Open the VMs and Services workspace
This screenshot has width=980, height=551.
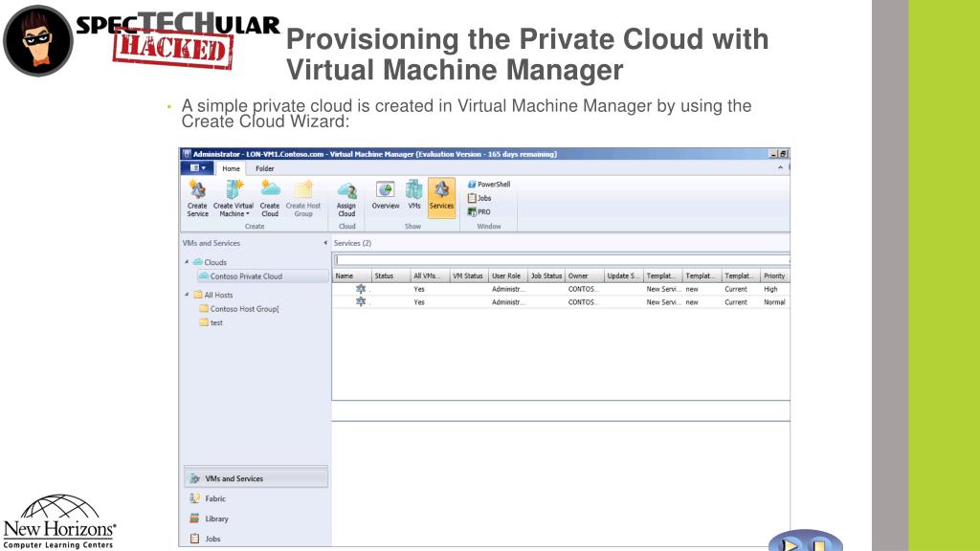[256, 478]
